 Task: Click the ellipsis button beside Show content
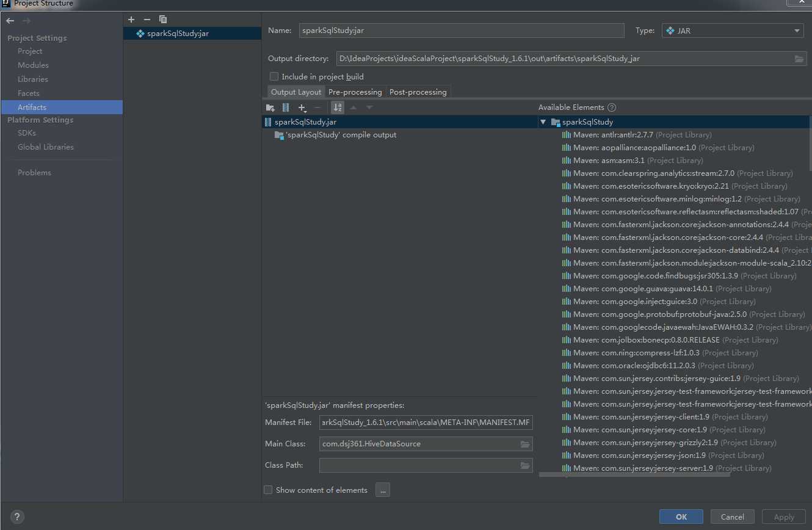(x=383, y=490)
